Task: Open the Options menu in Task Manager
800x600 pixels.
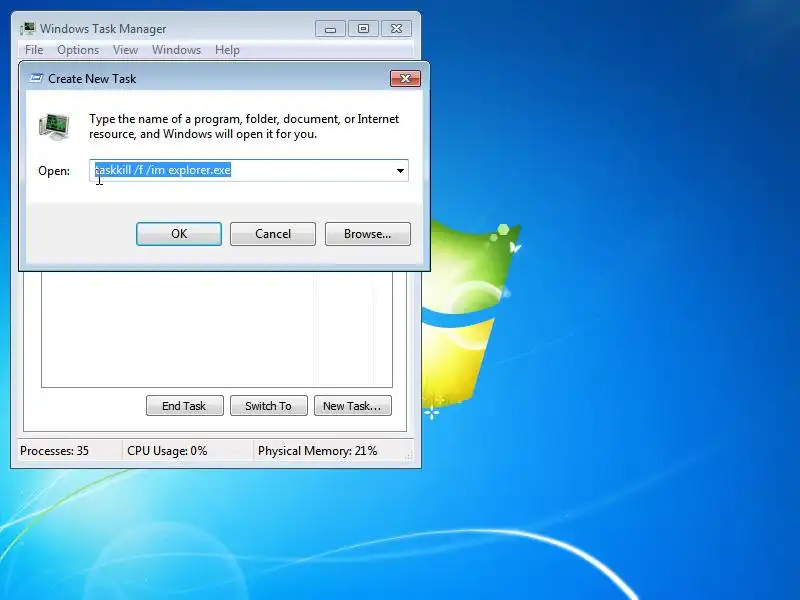Action: (78, 50)
